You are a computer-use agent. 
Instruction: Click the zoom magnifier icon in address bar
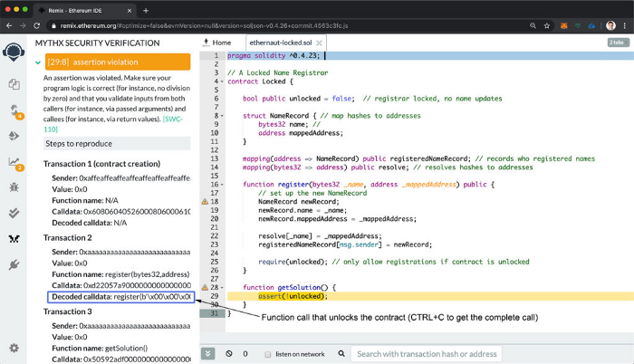[533, 26]
